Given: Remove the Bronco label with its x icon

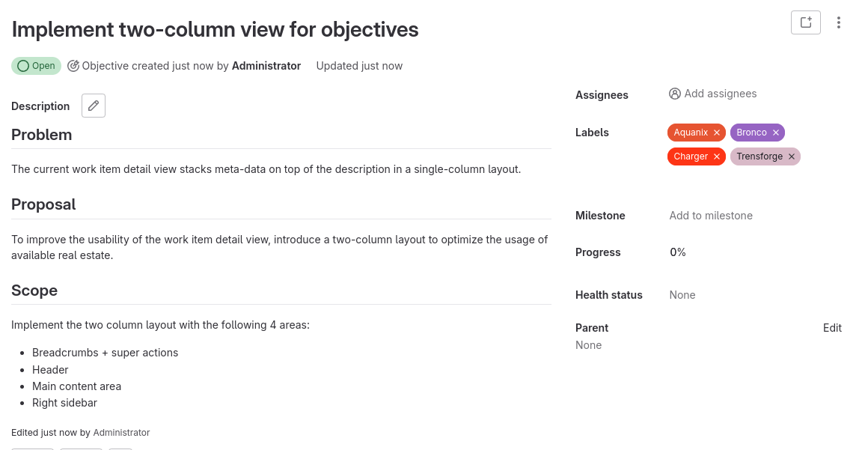Looking at the screenshot, I should (777, 132).
